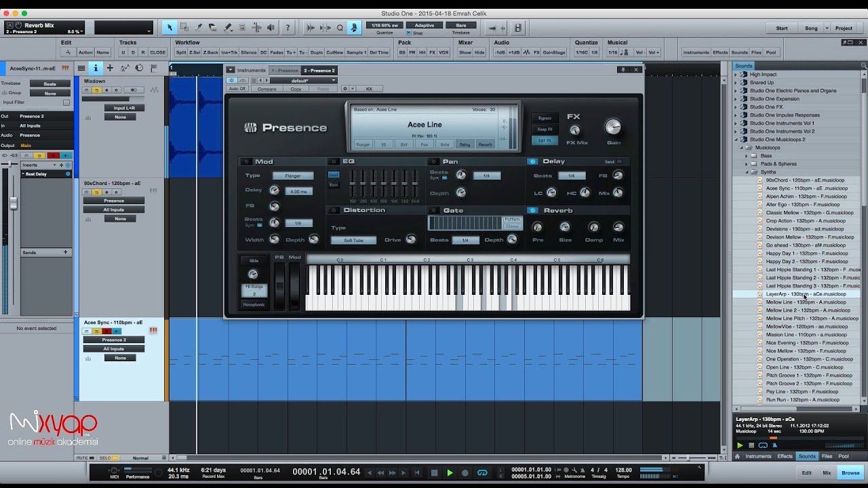This screenshot has width=868, height=488.
Task: Toggle the EQ section enable button
Action: coord(334,161)
